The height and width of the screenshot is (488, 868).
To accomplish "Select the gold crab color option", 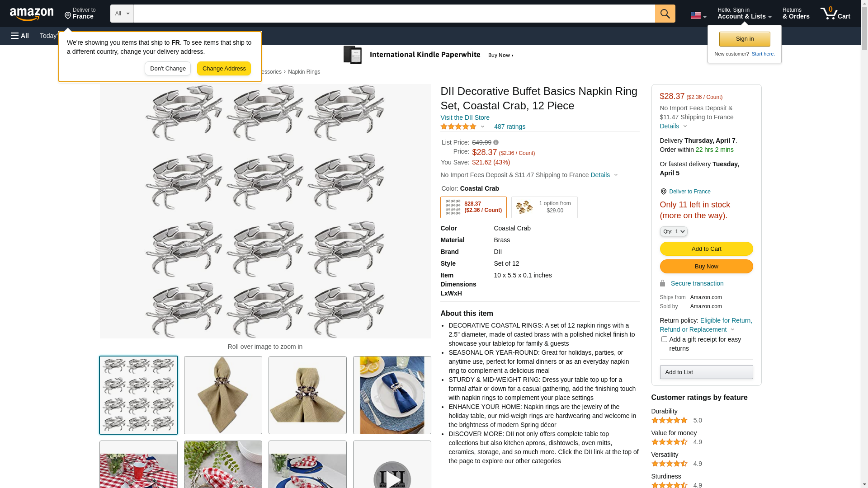I will (544, 207).
